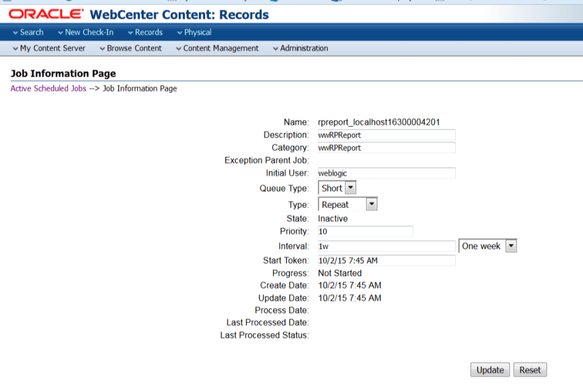Click the Not Started progress value

tap(340, 273)
